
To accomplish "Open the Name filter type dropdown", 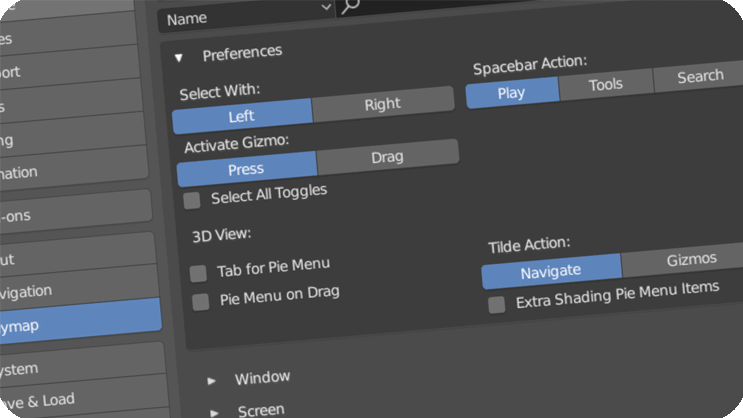I will click(247, 14).
